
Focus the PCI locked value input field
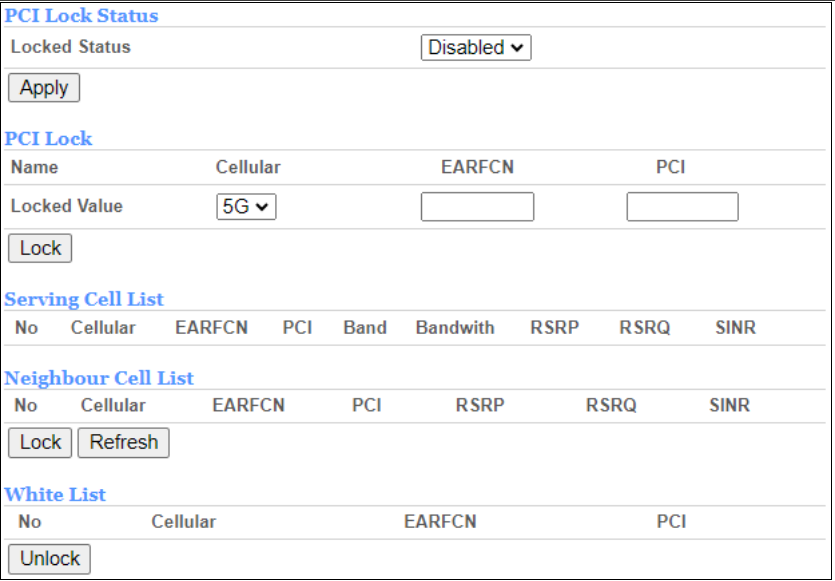pyautogui.click(x=682, y=207)
